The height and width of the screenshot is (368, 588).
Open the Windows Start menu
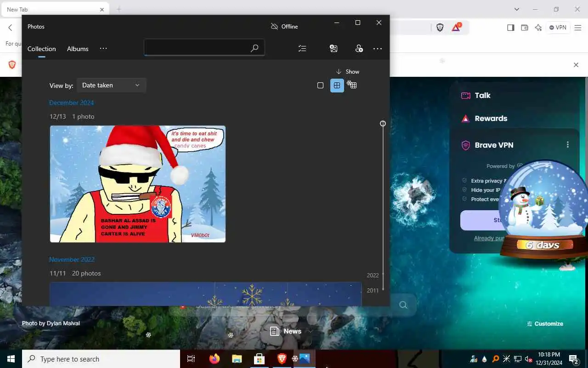(x=11, y=359)
